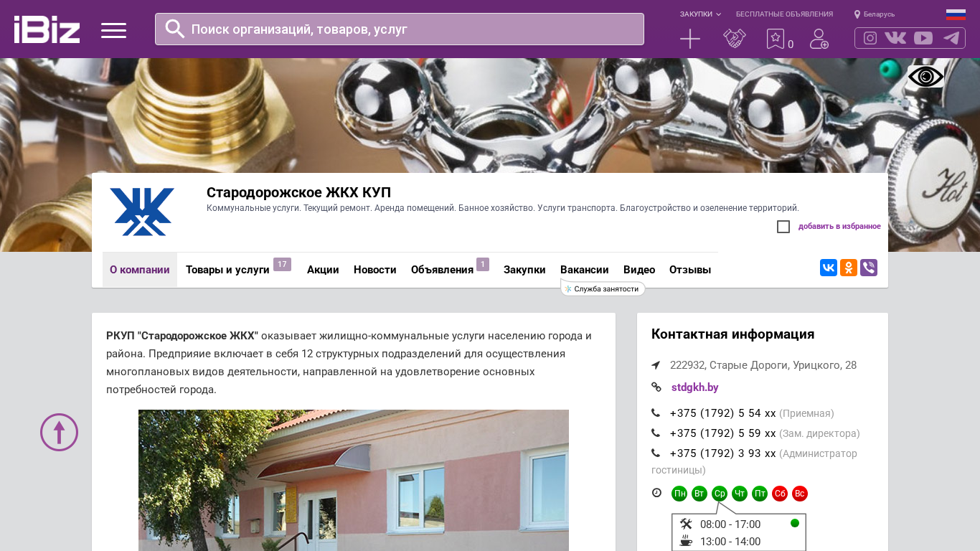Select the Ср weekday circle
Screen dimensions: 980x551
tap(720, 494)
